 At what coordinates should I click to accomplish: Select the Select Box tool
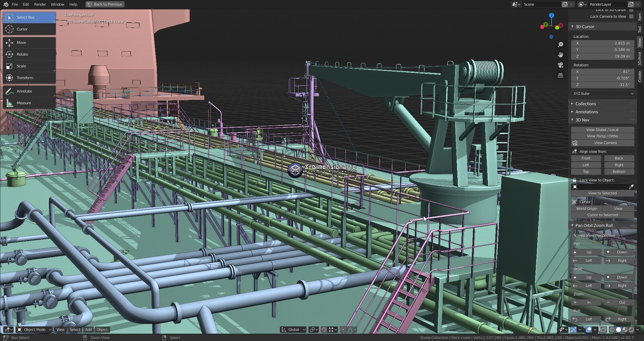[x=29, y=17]
